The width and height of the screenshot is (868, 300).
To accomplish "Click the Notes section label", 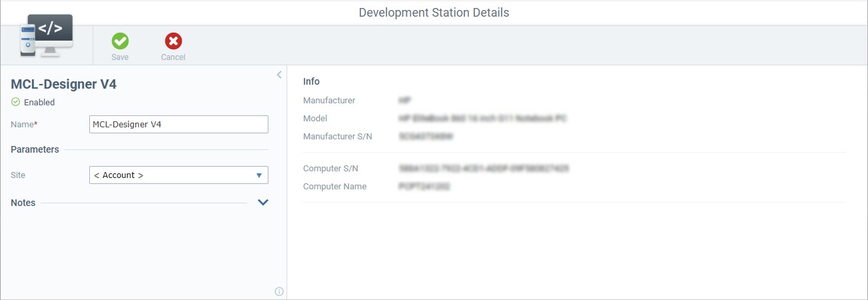I will (x=23, y=203).
